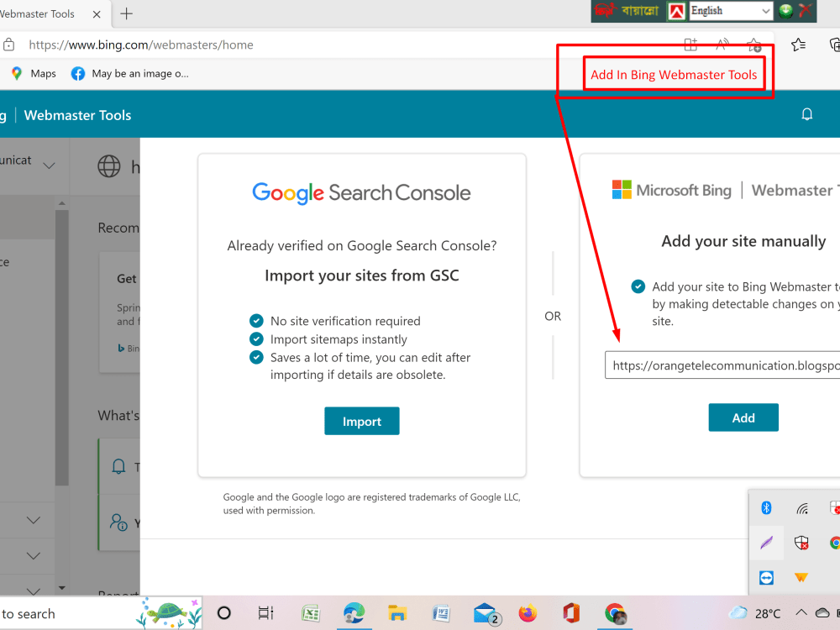
Task: Click the orange W tray icon
Action: [x=801, y=577]
